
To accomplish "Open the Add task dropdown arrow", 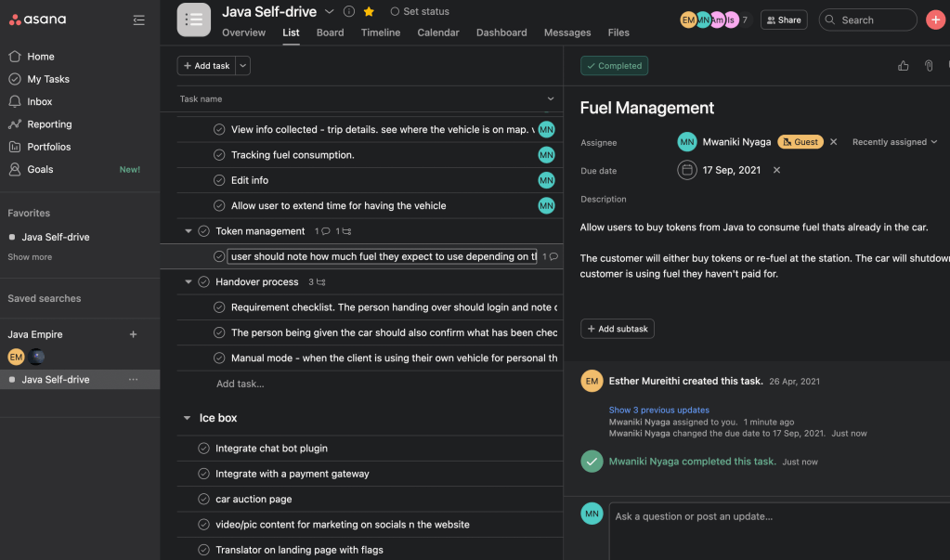I will (x=243, y=66).
